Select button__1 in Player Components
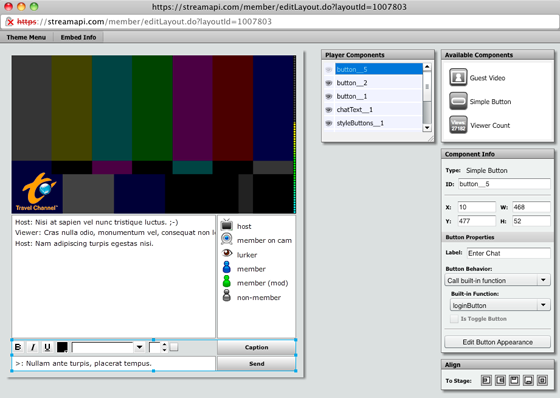This screenshot has height=398, width=560. coord(379,96)
